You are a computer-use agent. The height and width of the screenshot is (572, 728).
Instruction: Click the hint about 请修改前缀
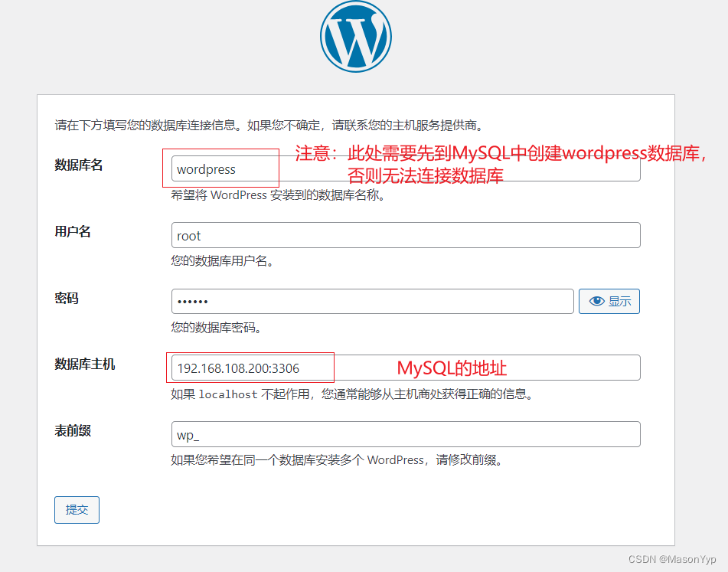pos(337,460)
